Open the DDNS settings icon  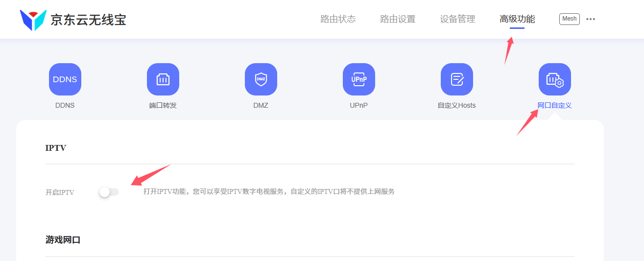[x=65, y=79]
